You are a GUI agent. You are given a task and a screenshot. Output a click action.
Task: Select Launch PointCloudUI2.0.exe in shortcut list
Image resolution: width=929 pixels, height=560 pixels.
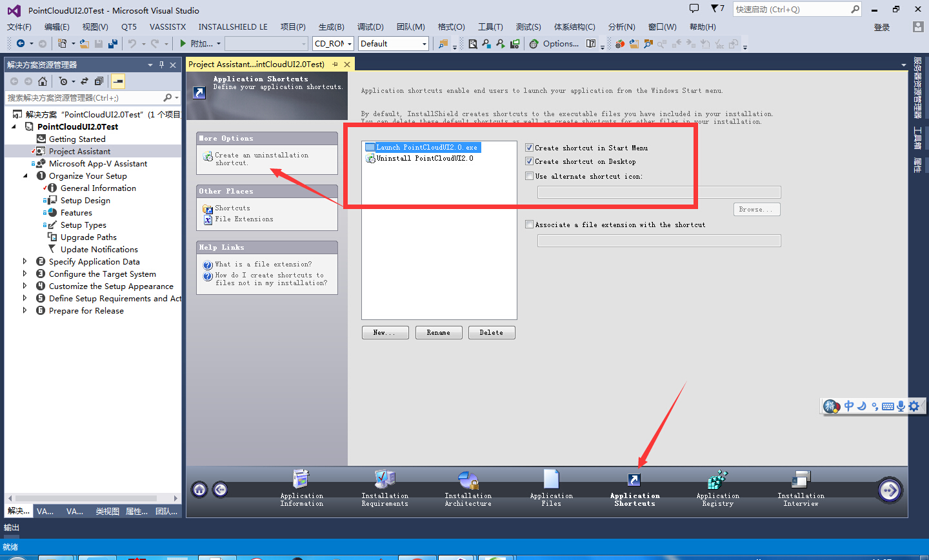[x=426, y=147]
